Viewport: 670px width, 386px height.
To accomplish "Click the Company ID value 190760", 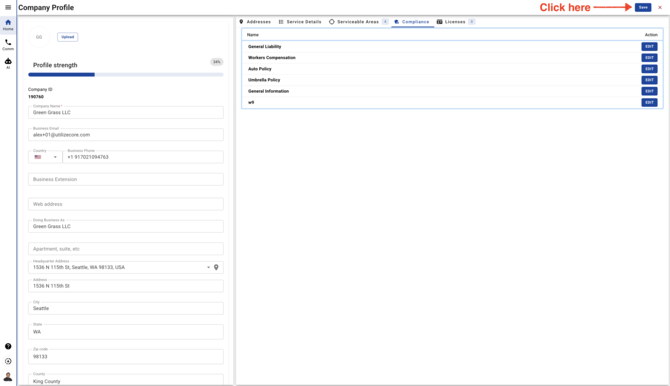I will 36,97.
